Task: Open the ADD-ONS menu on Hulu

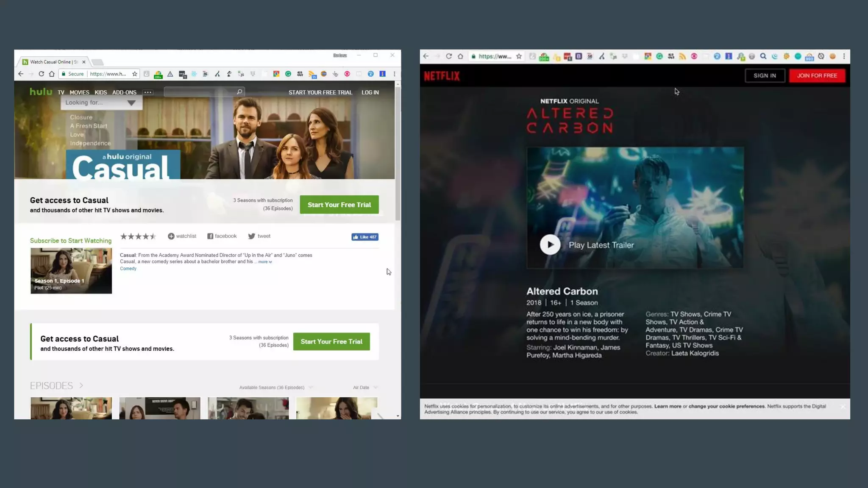Action: coord(124,92)
